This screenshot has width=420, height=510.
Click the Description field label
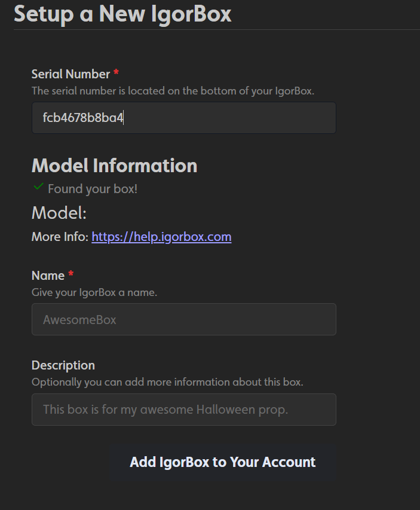63,365
